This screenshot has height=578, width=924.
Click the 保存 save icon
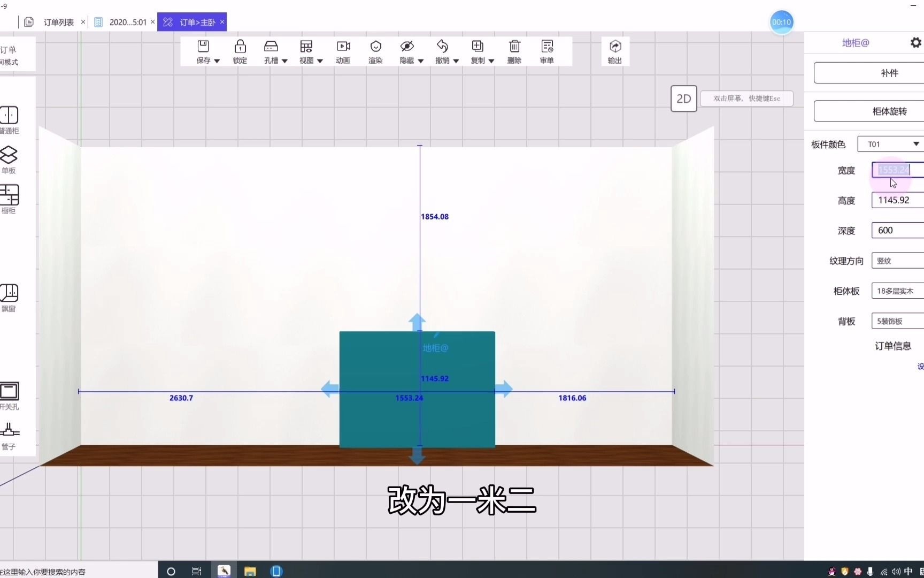pyautogui.click(x=203, y=46)
